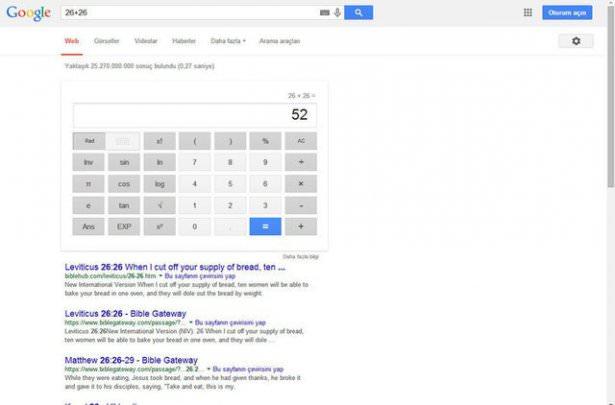615x405 pixels.
Task: Open the Arama araçları search tools
Action: [279, 41]
